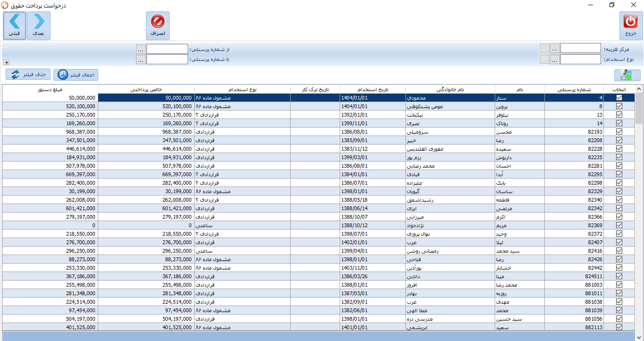Open lookup for نوع استخدام field

555,59
